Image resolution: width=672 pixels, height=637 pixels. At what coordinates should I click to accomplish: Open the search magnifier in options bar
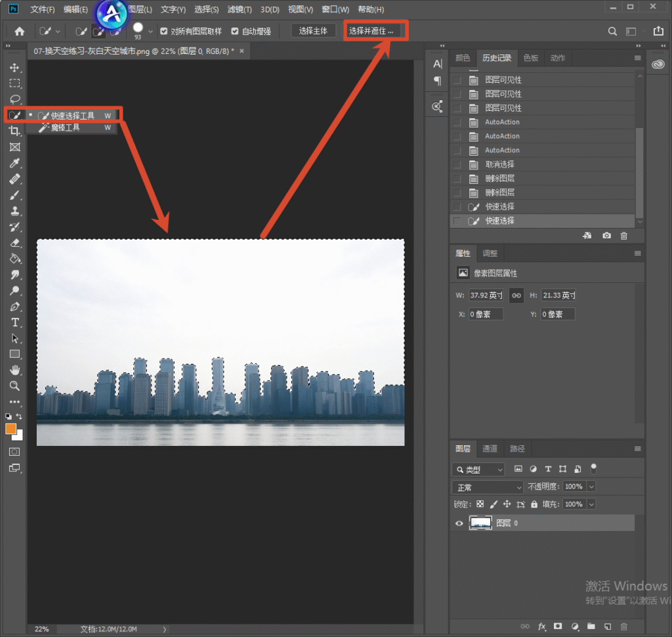pyautogui.click(x=612, y=31)
